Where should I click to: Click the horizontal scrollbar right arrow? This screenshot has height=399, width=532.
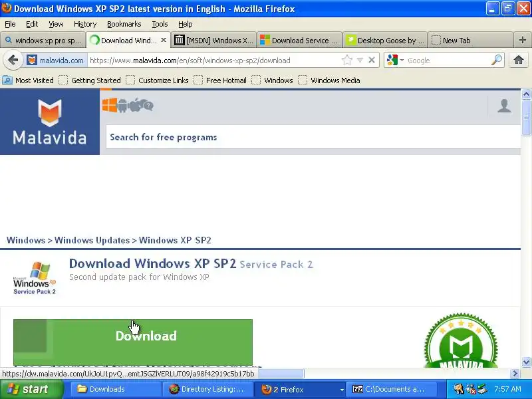(x=515, y=374)
